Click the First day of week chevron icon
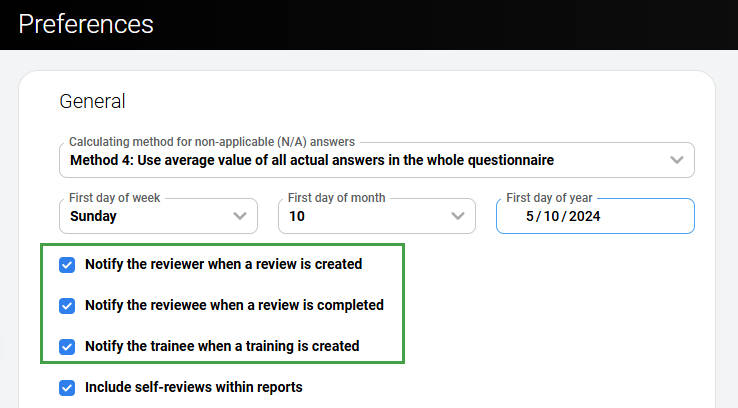This screenshot has width=738, height=408. (x=240, y=216)
